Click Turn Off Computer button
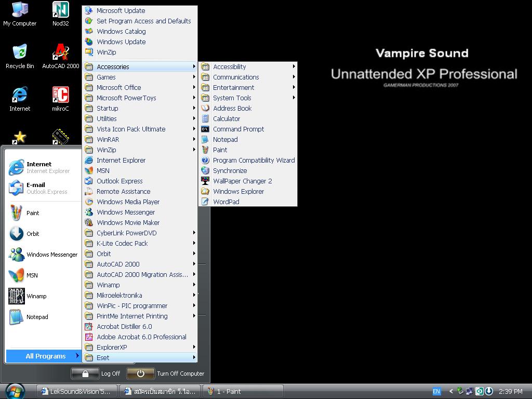Screen dimensions: 532x399 (166, 374)
